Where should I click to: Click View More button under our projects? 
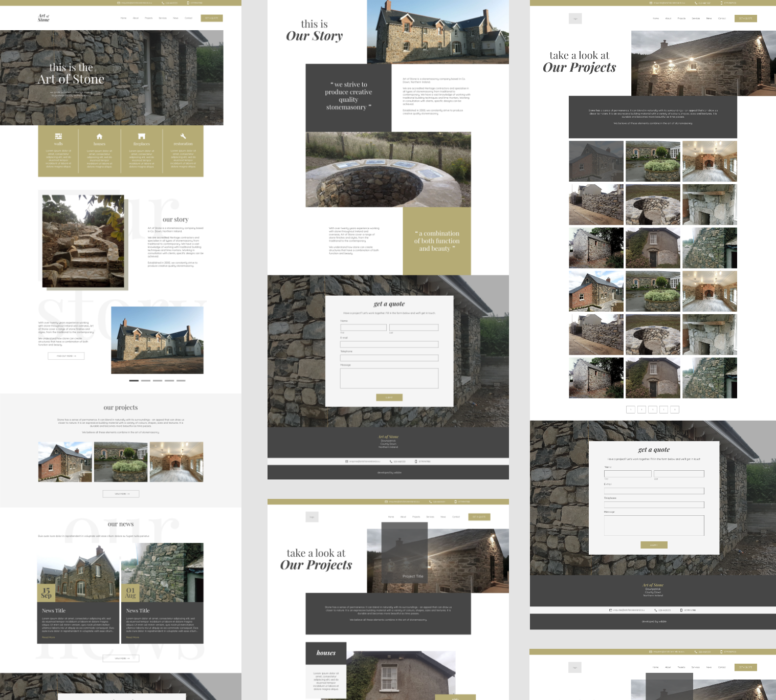click(121, 494)
